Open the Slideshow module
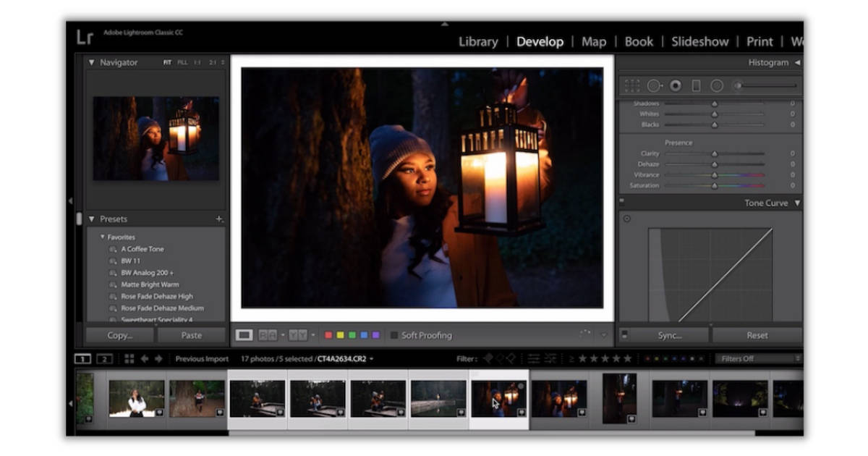This screenshot has height=456, width=868. click(x=700, y=41)
